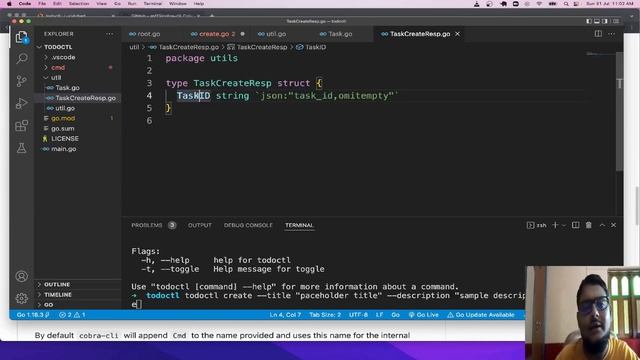Open the Terminal menu in menu bar
The width and height of the screenshot is (640, 360).
[x=153, y=4]
